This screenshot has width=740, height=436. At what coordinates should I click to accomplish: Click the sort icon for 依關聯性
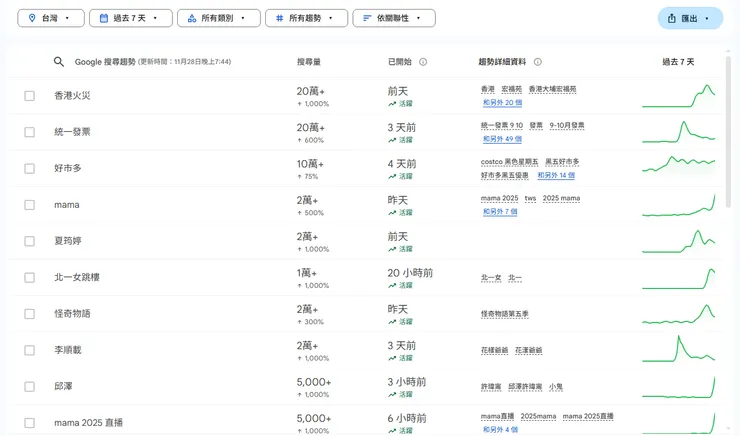coord(367,18)
